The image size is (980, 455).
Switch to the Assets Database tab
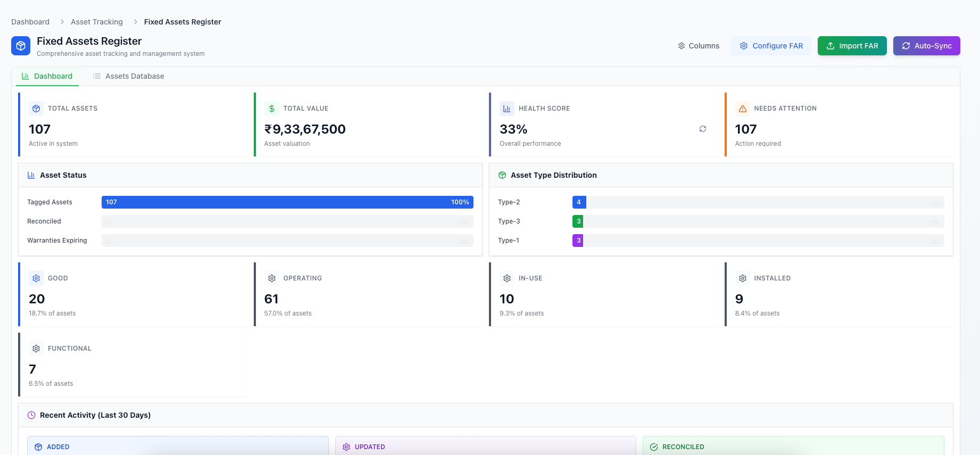[128, 76]
